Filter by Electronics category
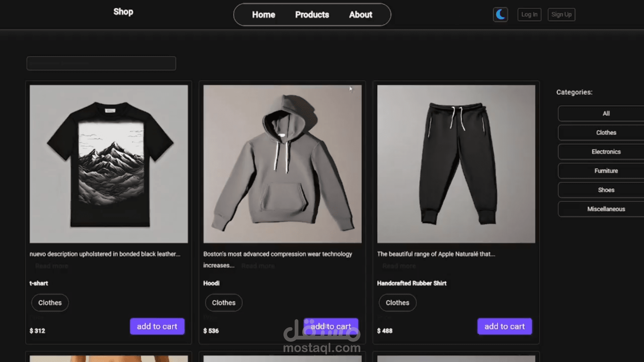 [606, 152]
